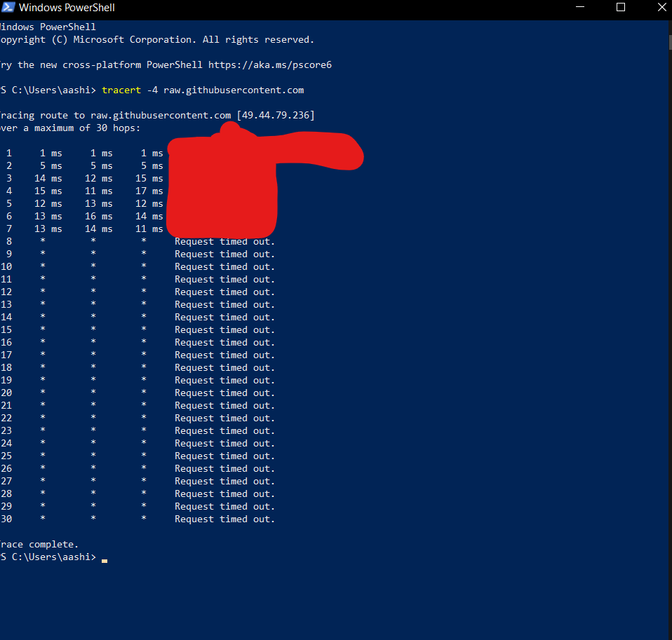Click 'raw.githubusercontent.com' in the typed command
The image size is (672, 640).
234,90
